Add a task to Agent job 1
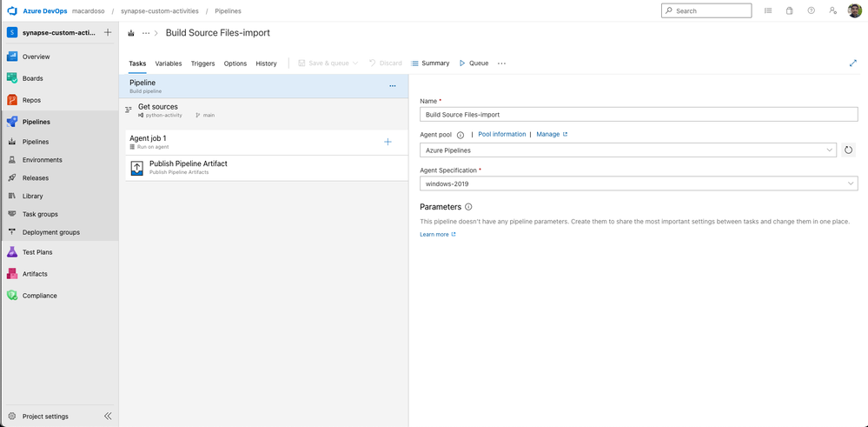 [x=388, y=142]
